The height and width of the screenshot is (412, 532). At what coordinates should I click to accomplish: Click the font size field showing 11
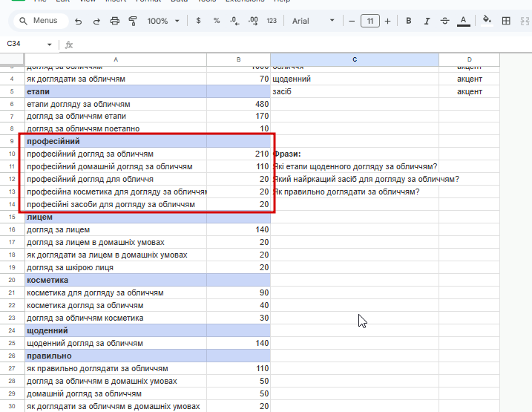370,21
